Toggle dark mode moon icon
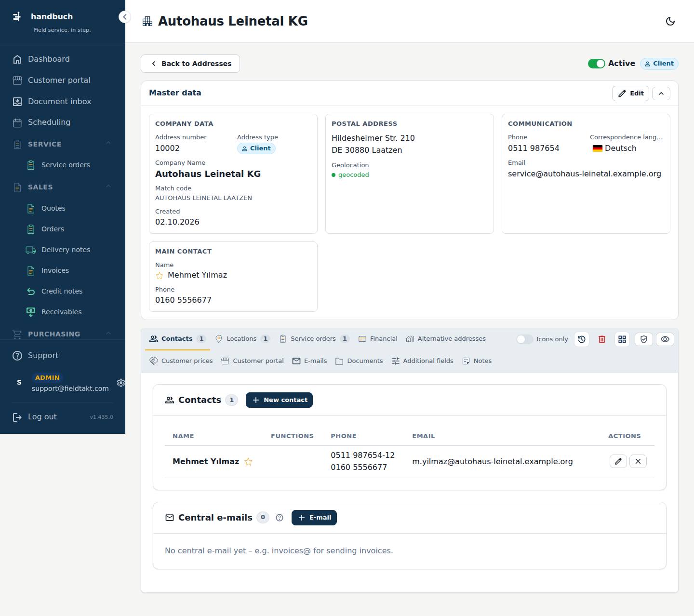The width and height of the screenshot is (694, 616). coord(670,21)
